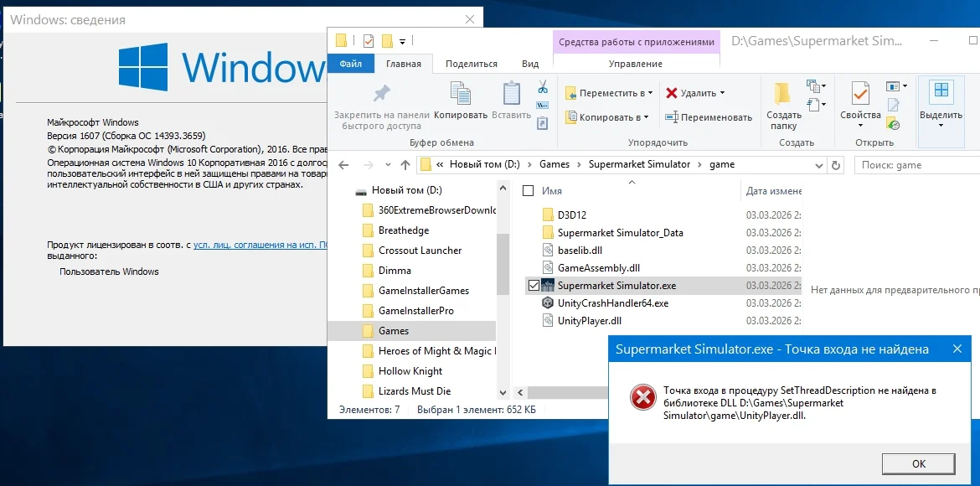Open the Выделить selection dropdown
Viewport: 980px width, 486px height.
coord(941,105)
